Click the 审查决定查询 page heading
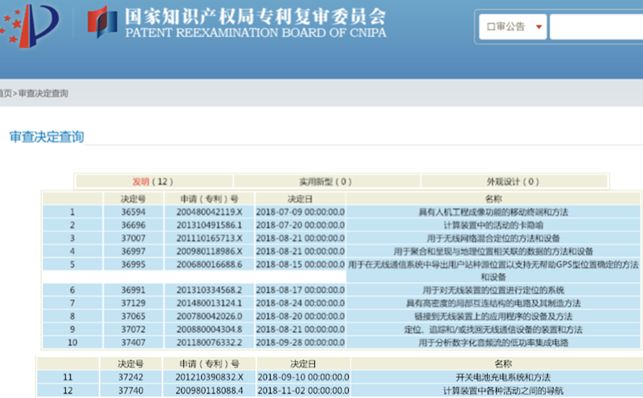Viewport: 643px width, 398px height. coord(47,137)
